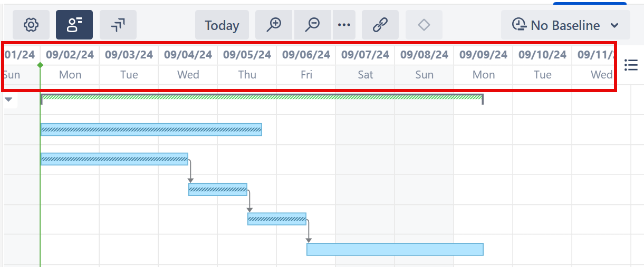Open more zoom options ellipsis
The width and height of the screenshot is (644, 267).
coord(344,25)
